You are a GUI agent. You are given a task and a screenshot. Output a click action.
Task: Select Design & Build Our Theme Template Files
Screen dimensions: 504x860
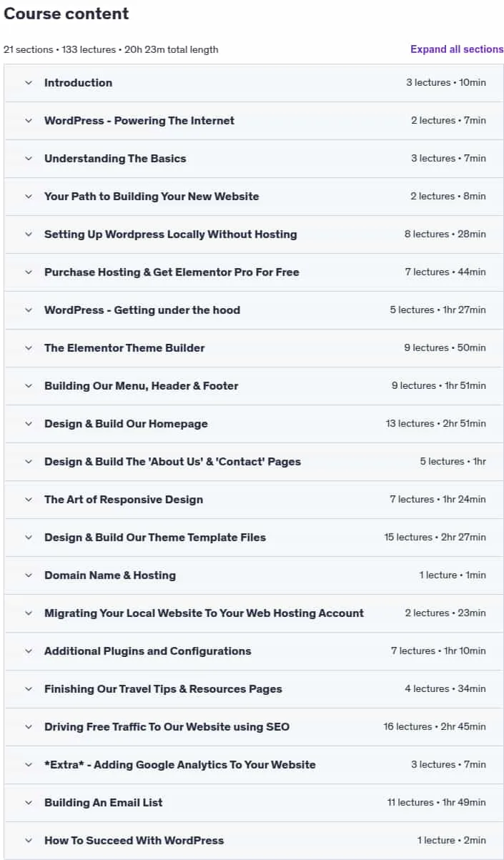155,538
